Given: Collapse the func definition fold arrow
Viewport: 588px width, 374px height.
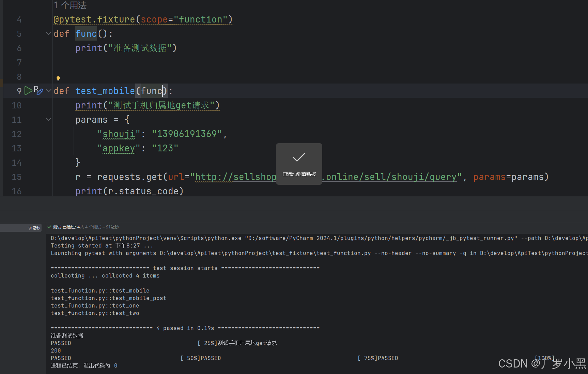Looking at the screenshot, I should coord(48,33).
